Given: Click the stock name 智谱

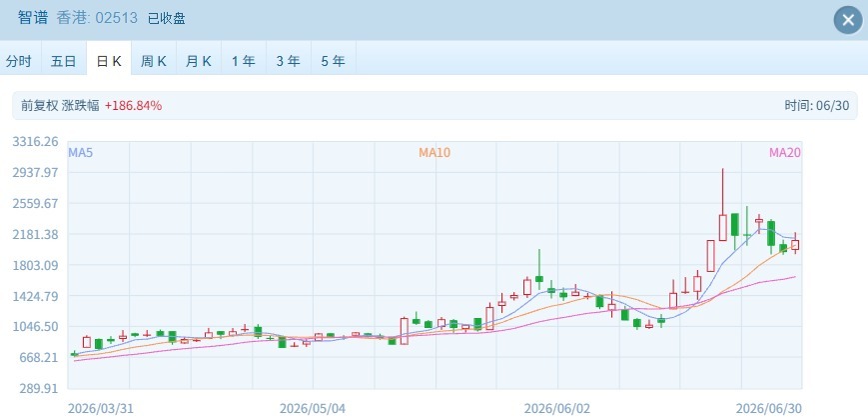Looking at the screenshot, I should point(33,18).
